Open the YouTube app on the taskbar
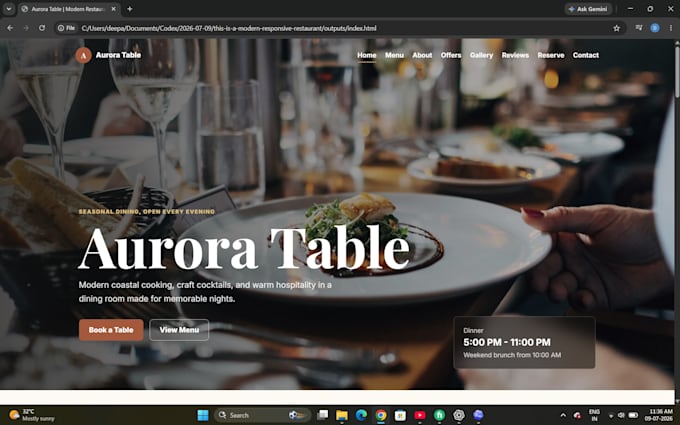The image size is (680, 425). [x=420, y=415]
